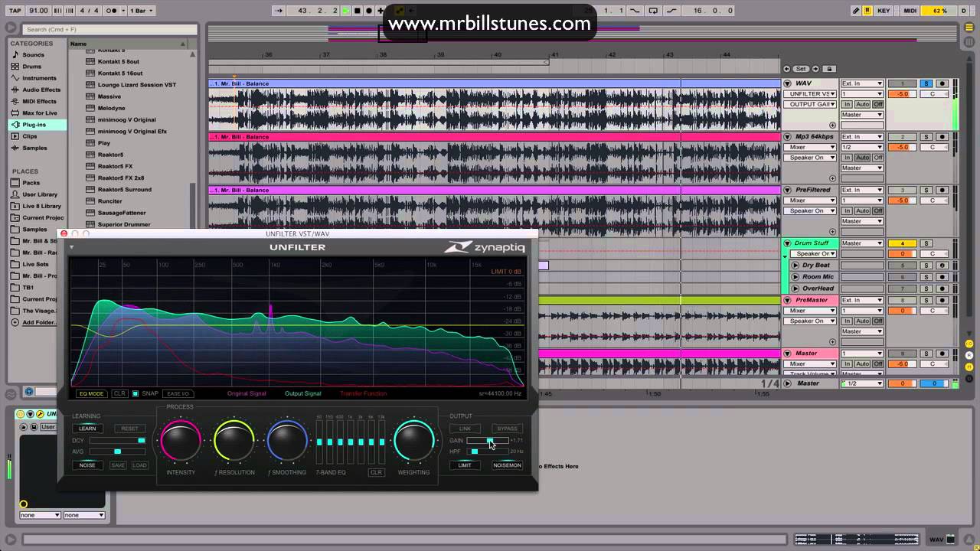Solo the PreFiltered track
The image size is (980, 551).
click(x=926, y=190)
